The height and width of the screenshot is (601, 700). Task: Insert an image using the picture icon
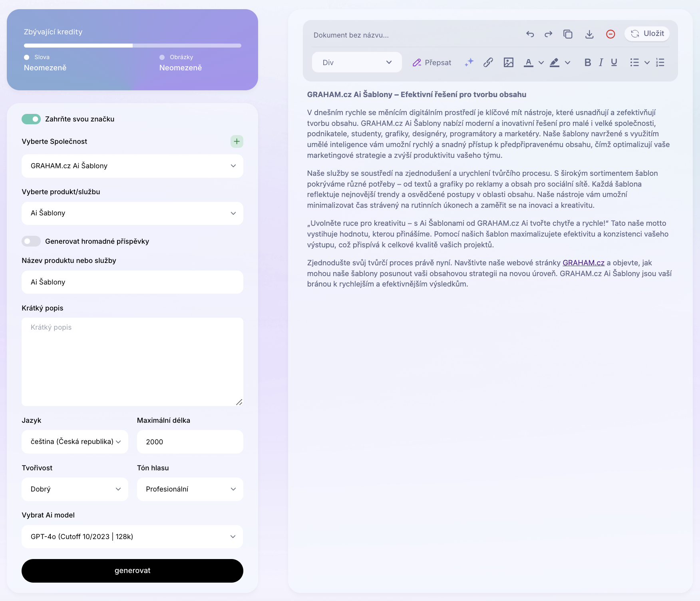click(509, 62)
